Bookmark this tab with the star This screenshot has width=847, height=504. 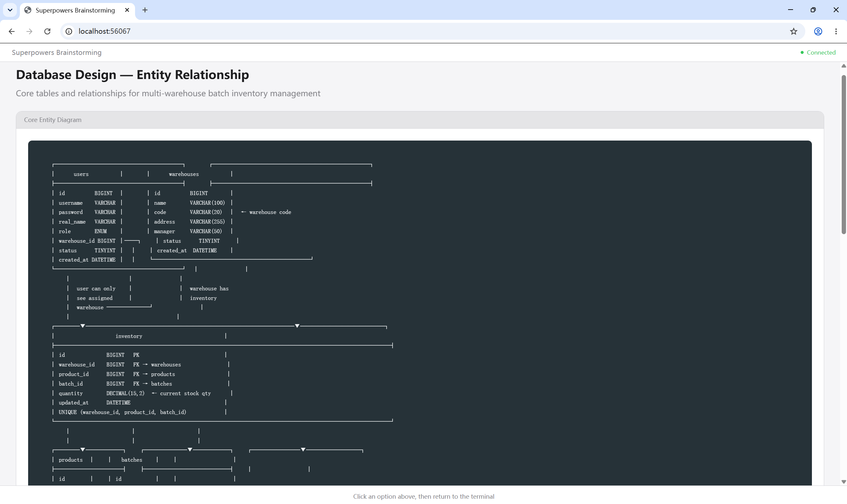click(x=793, y=31)
